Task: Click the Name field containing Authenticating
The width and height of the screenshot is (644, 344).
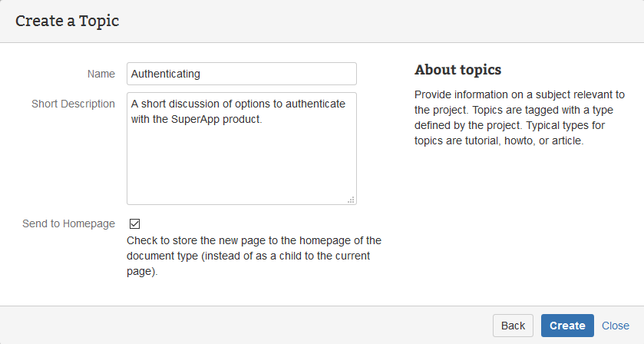Action: tap(241, 74)
